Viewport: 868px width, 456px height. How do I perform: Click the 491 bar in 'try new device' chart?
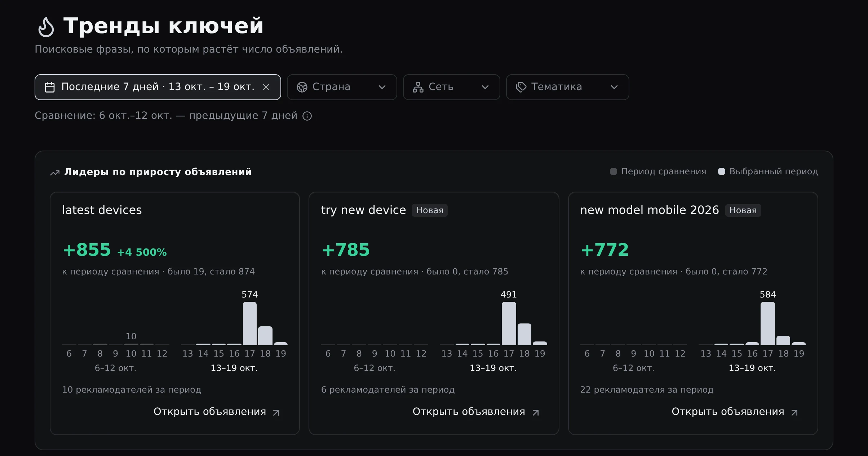509,323
